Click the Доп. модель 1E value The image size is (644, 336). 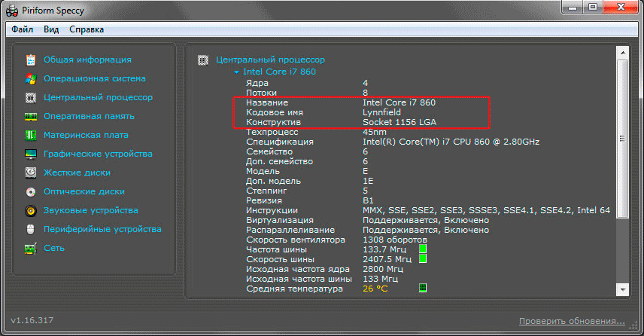click(368, 181)
